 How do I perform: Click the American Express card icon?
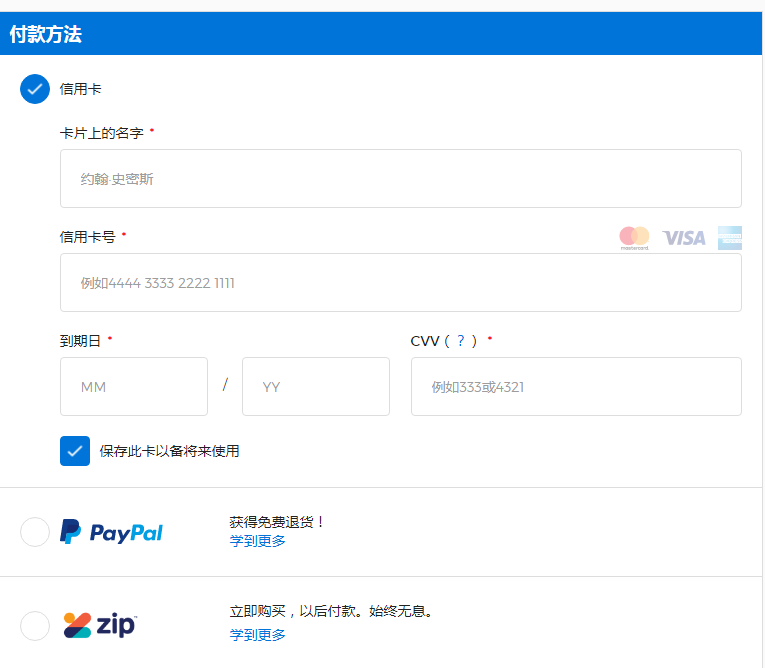tap(729, 238)
